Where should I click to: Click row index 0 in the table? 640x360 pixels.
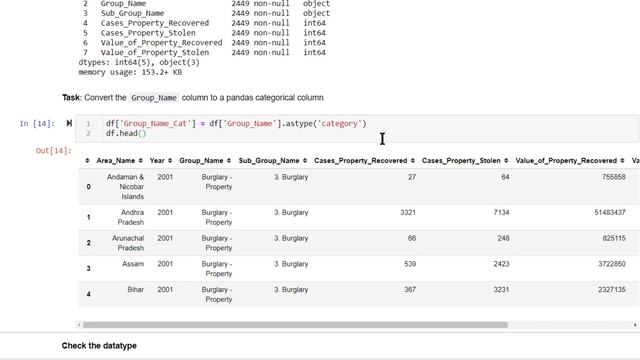(89, 187)
